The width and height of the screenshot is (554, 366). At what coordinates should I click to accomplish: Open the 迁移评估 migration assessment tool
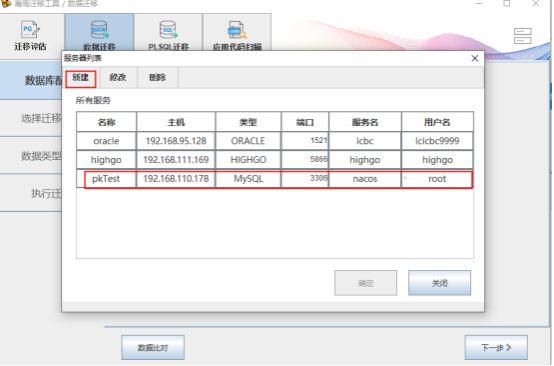tap(30, 36)
